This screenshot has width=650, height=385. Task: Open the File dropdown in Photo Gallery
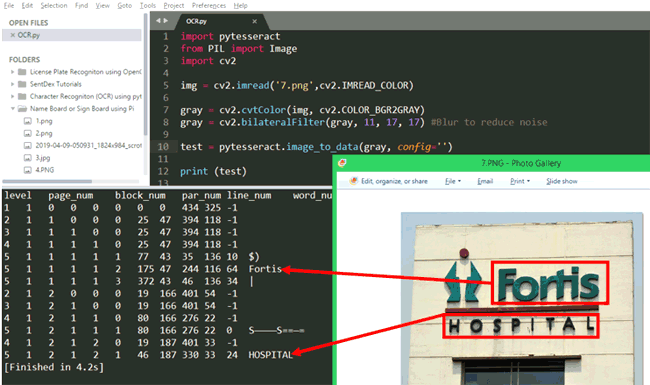(x=453, y=181)
